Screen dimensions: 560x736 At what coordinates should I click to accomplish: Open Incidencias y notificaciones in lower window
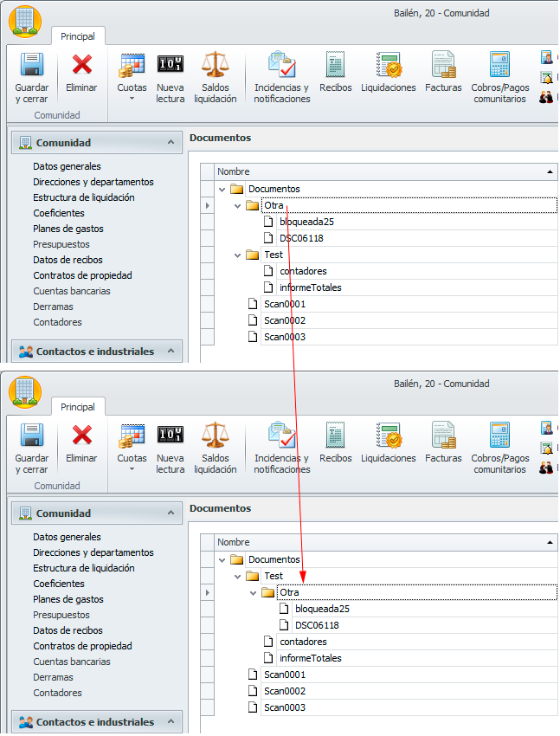click(x=282, y=449)
